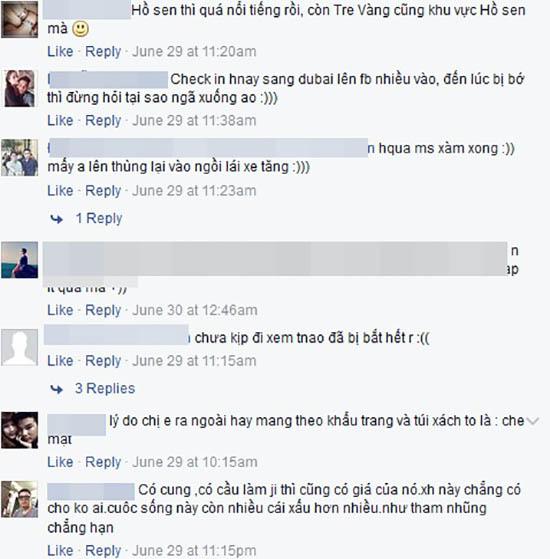Open the avatar beside the 'lý do chị e' comment
Screen dimensions: 550x559
tap(20, 430)
